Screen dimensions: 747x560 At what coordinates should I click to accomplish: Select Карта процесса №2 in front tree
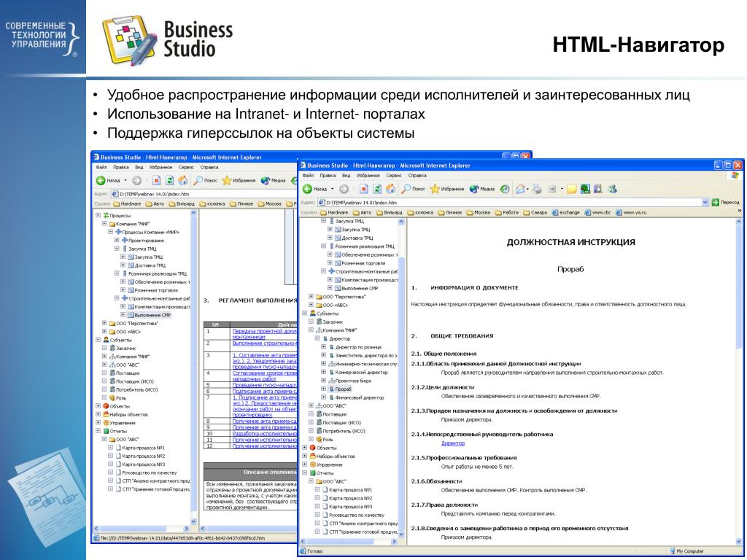(350, 498)
